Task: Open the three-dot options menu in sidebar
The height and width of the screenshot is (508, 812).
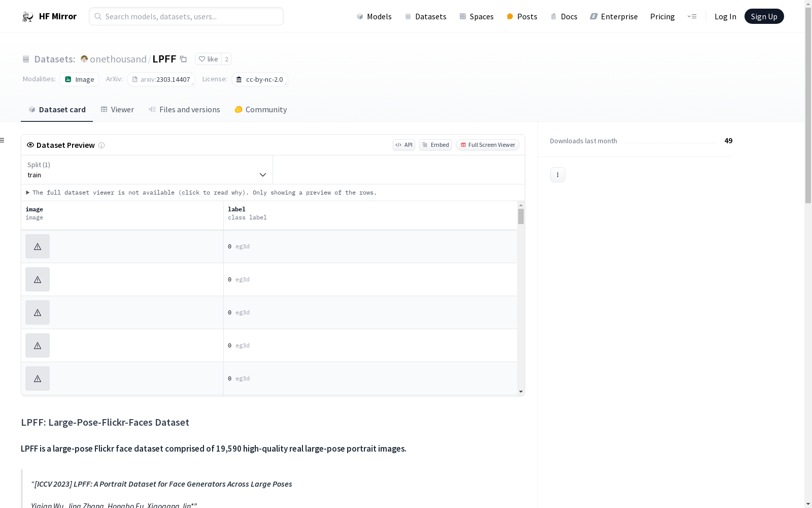Action: click(558, 175)
